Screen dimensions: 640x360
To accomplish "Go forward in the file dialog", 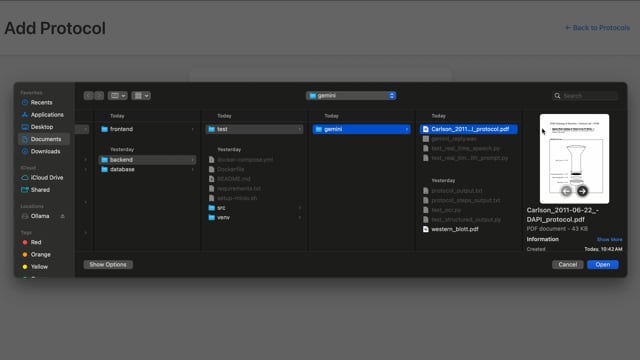I will point(99,96).
